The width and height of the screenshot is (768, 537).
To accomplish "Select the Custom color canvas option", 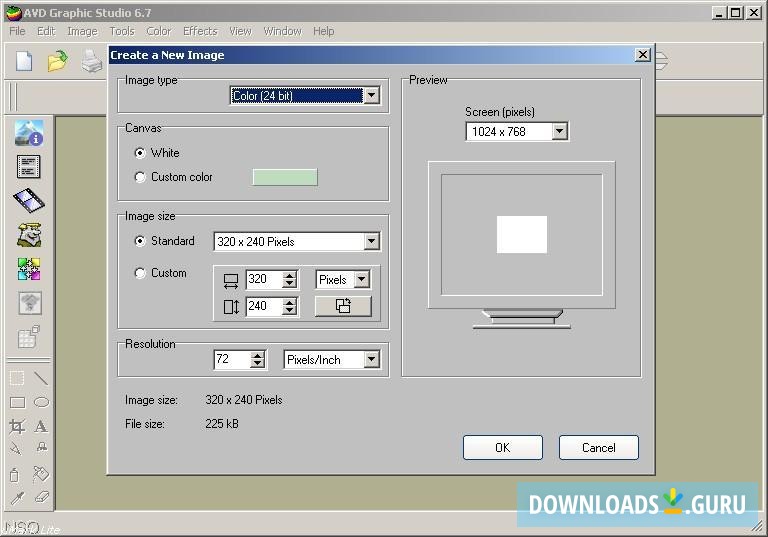I will (x=140, y=177).
